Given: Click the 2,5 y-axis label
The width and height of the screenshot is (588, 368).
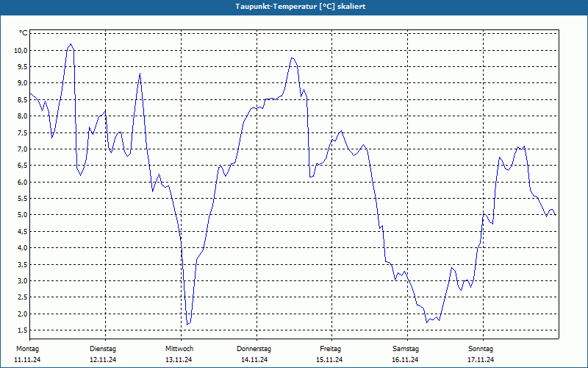Looking at the screenshot, I should (22, 297).
